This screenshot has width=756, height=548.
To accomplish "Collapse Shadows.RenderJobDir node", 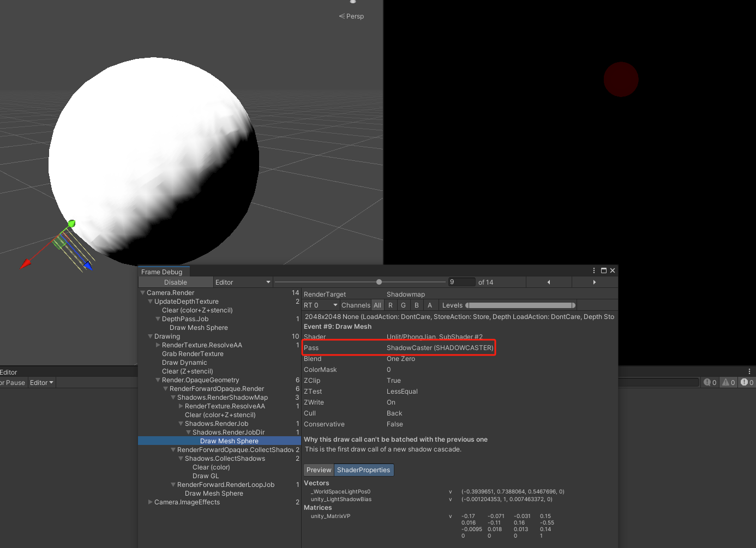I will coord(189,432).
